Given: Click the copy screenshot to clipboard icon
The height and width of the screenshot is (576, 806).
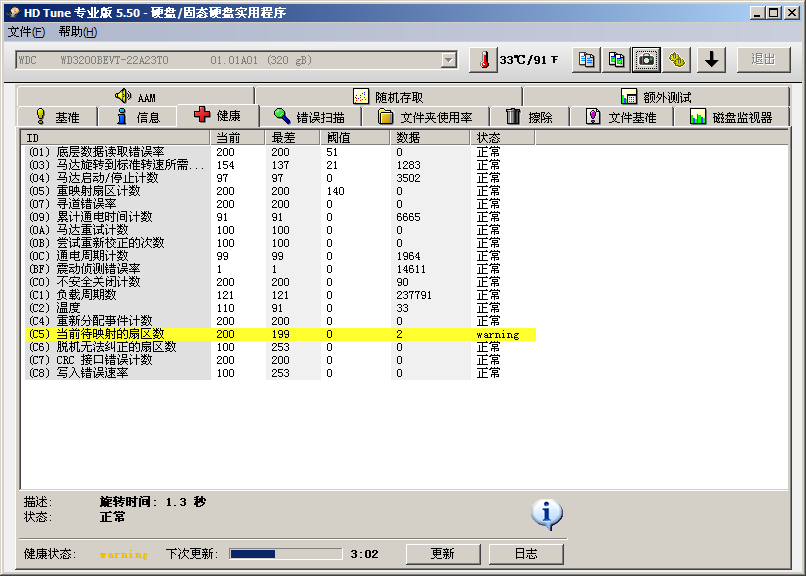Looking at the screenshot, I should point(616,60).
